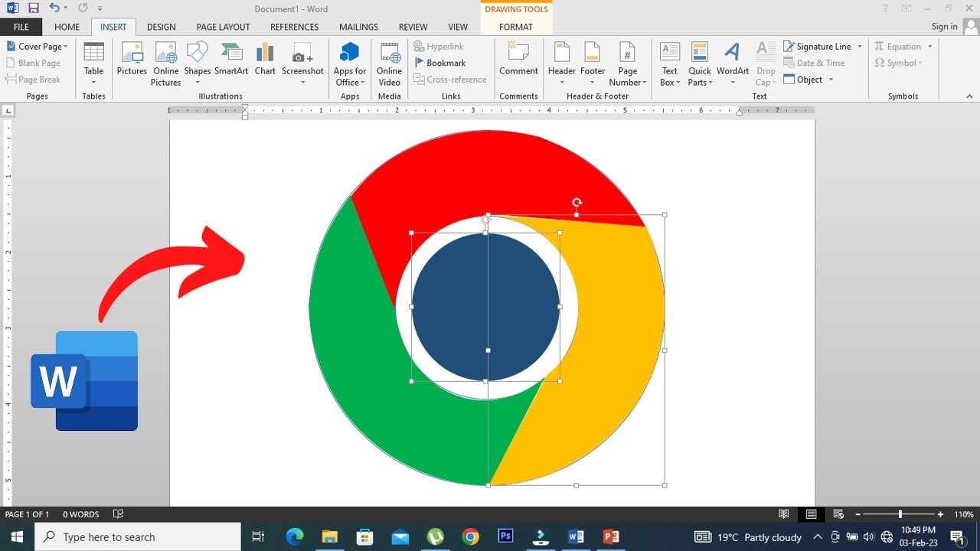The height and width of the screenshot is (551, 980).
Task: Switch to Print Layout view icon
Action: pyautogui.click(x=811, y=514)
